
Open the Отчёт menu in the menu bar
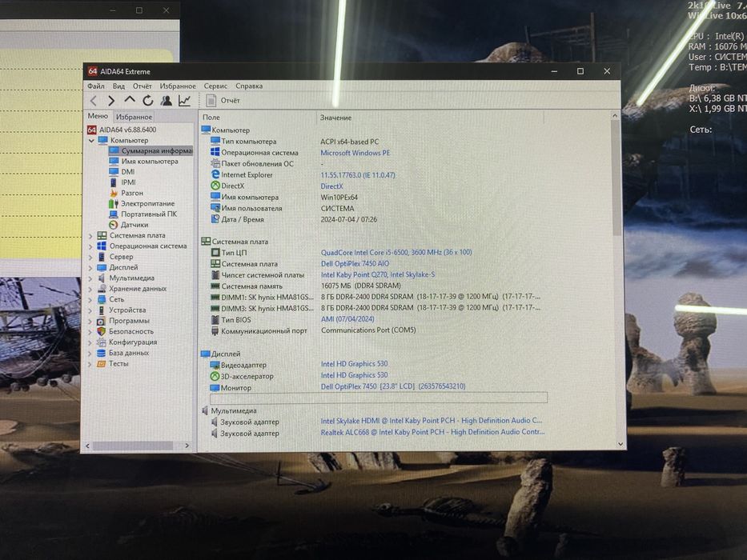click(142, 86)
